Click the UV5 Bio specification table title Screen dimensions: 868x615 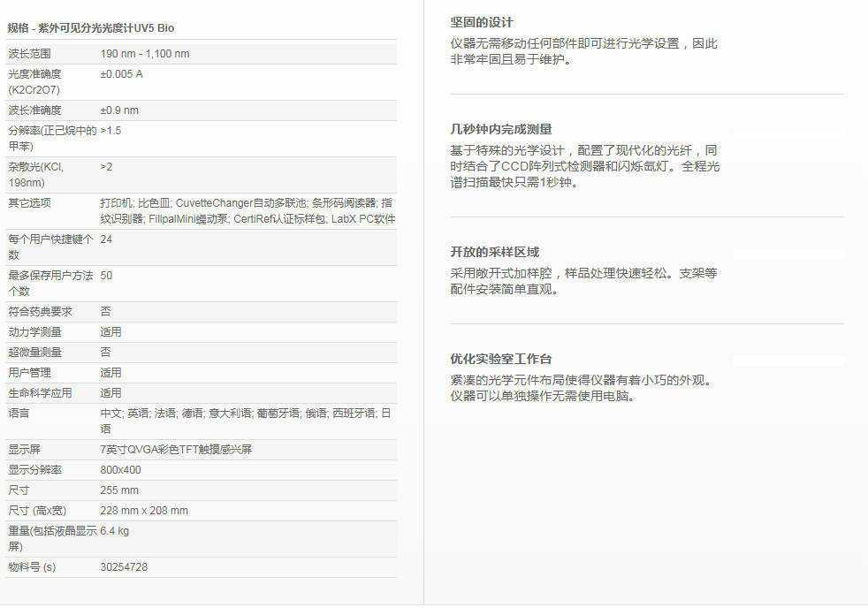(91, 28)
